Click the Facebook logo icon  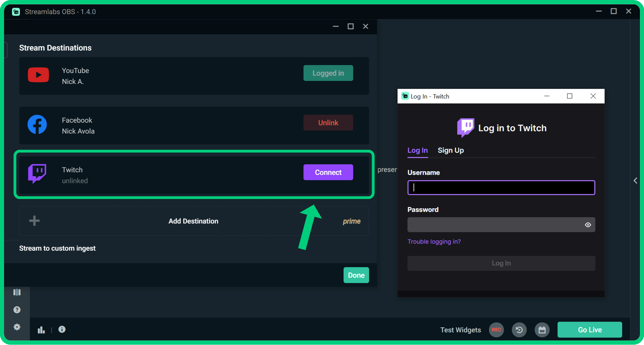coord(37,125)
